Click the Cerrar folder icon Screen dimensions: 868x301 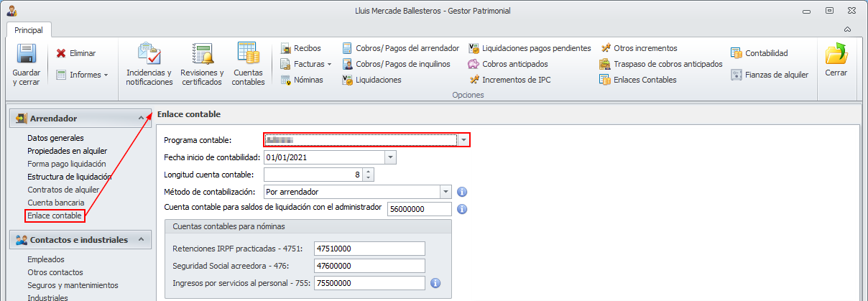pos(836,55)
